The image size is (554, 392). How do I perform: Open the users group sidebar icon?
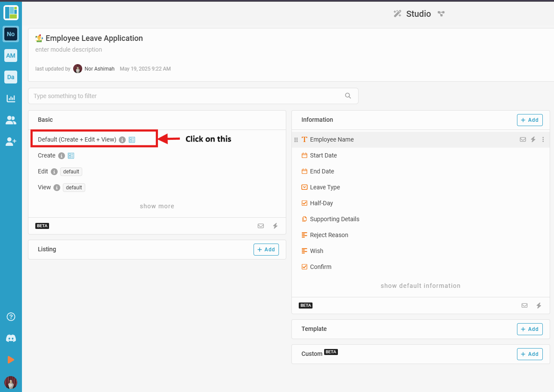(x=11, y=120)
